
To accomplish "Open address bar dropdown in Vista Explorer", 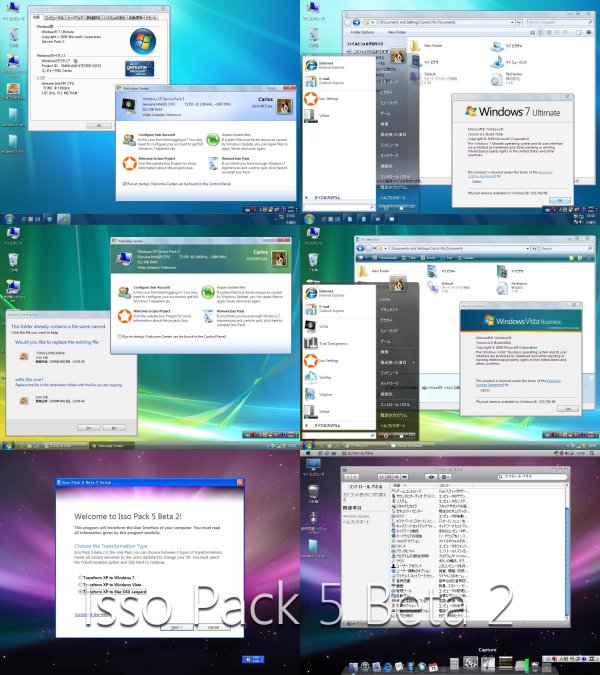I will pos(527,248).
